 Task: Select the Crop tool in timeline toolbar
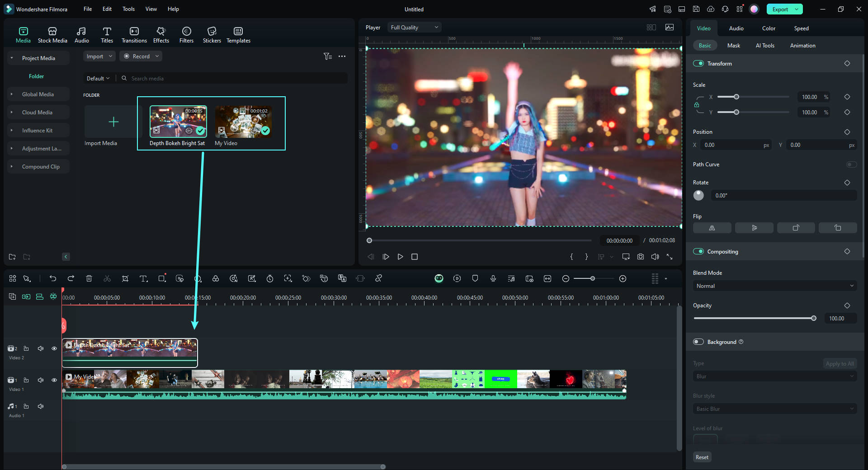125,279
